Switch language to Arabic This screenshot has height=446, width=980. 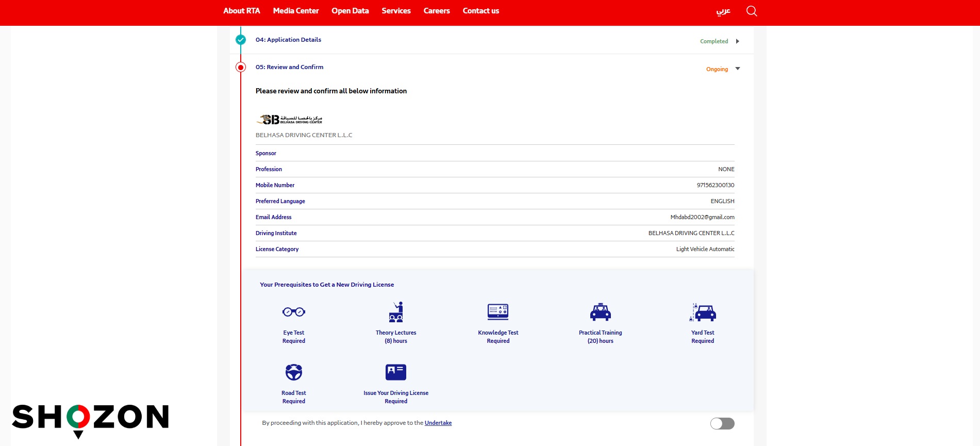[723, 11]
